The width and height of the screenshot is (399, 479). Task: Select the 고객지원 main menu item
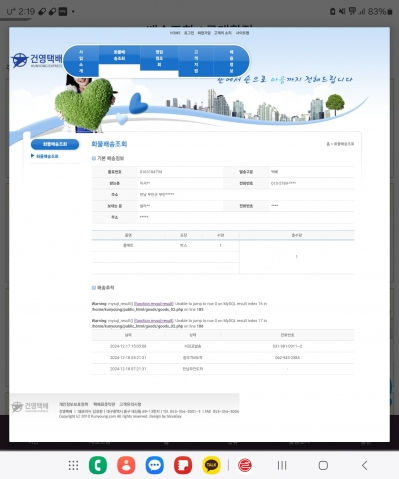[x=196, y=62]
